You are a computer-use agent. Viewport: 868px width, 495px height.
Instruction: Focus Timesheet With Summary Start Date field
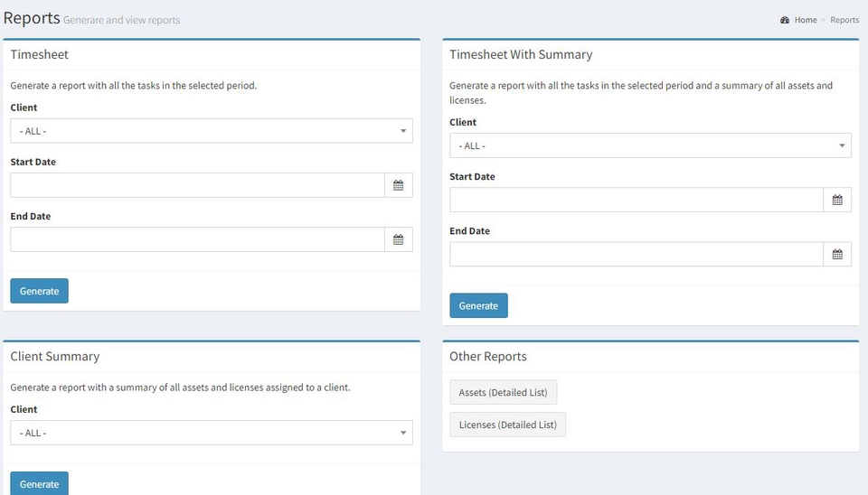point(637,200)
